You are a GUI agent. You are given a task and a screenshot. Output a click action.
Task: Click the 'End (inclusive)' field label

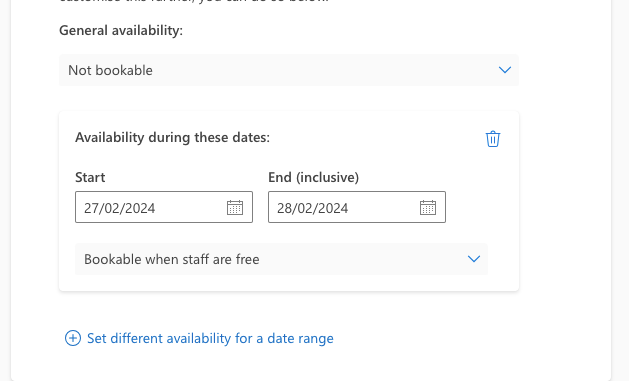313,177
